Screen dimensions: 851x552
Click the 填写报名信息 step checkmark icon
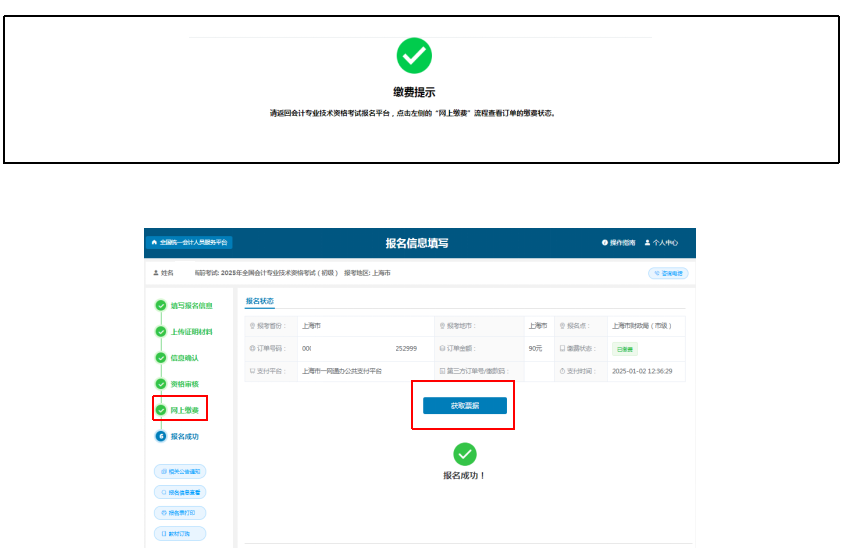pyautogui.click(x=160, y=306)
